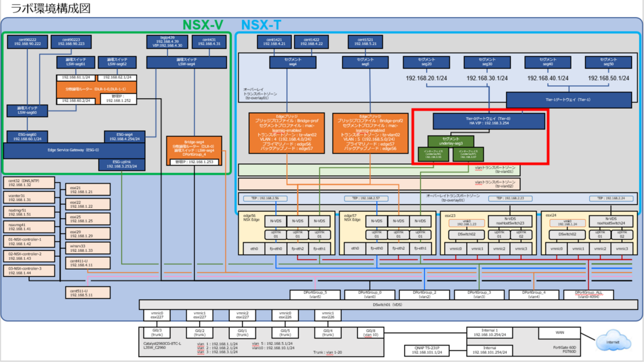This screenshot has height=362, width=644.
Task: Select the Tier-0 gateway box
Action: pyautogui.click(x=489, y=121)
